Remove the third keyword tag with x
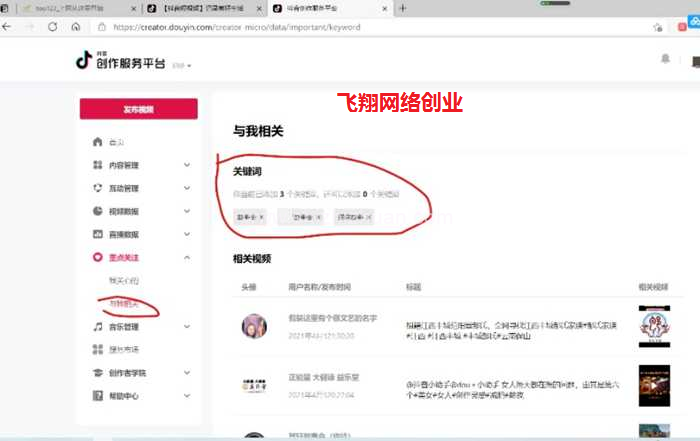Viewport: 700px width, 441px height. (368, 217)
